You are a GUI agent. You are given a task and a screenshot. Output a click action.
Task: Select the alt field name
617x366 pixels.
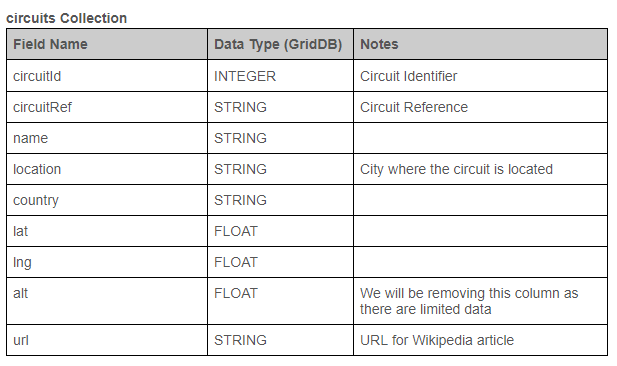pos(20,293)
